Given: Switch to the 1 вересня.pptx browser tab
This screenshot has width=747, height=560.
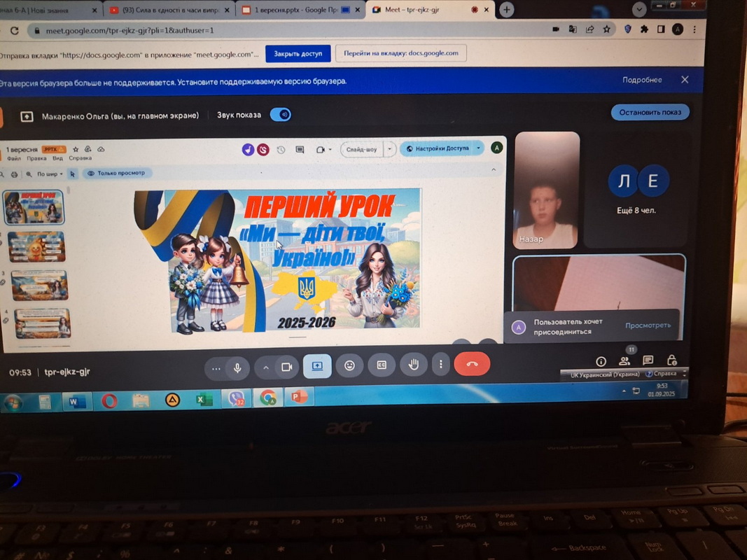Looking at the screenshot, I should (x=299, y=10).
